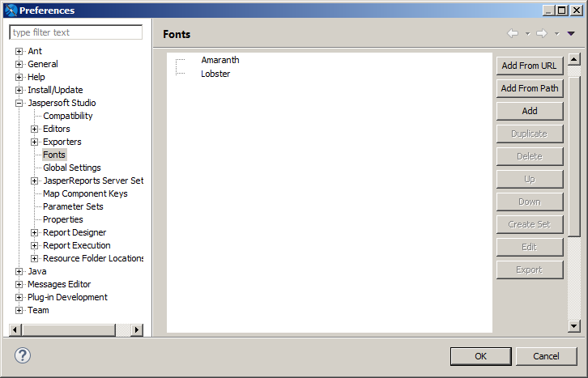Click the Duplicate button
The image size is (588, 378).
530,134
